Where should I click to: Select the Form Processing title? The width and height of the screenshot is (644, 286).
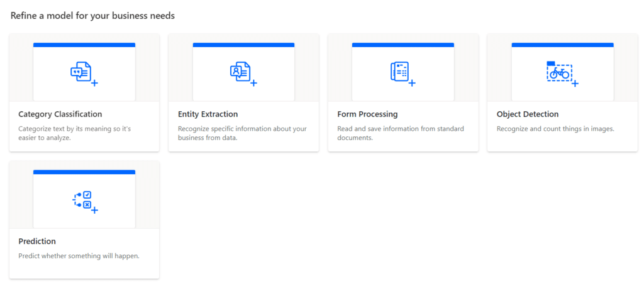point(367,114)
